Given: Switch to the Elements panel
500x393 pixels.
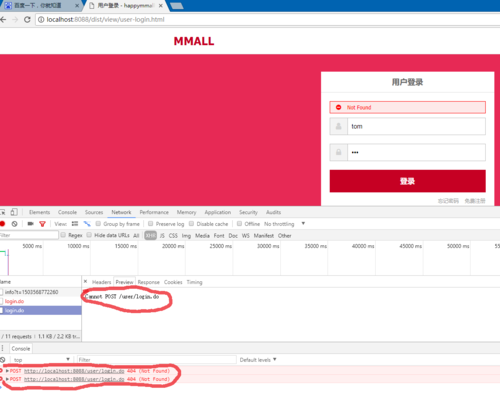Looking at the screenshot, I should pyautogui.click(x=39, y=212).
